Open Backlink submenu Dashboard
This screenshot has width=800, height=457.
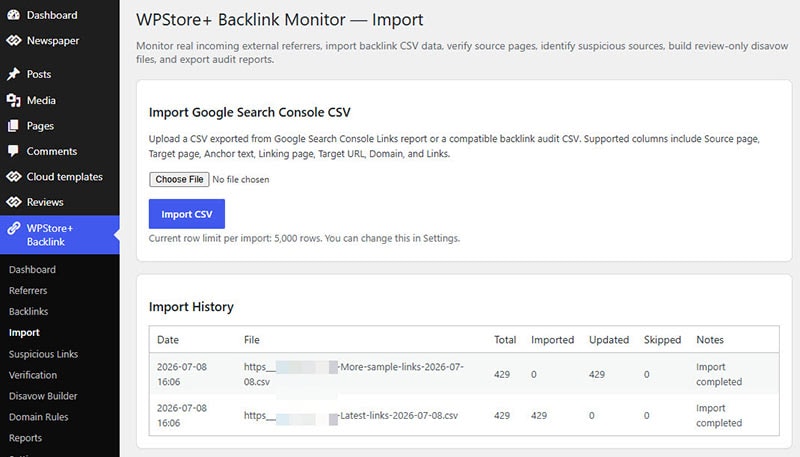[32, 269]
